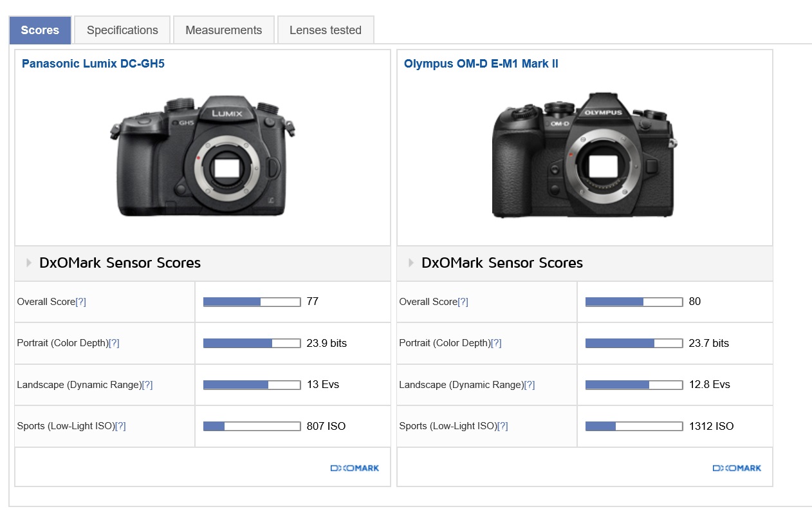Open the Specifications tab
812x518 pixels.
click(122, 30)
